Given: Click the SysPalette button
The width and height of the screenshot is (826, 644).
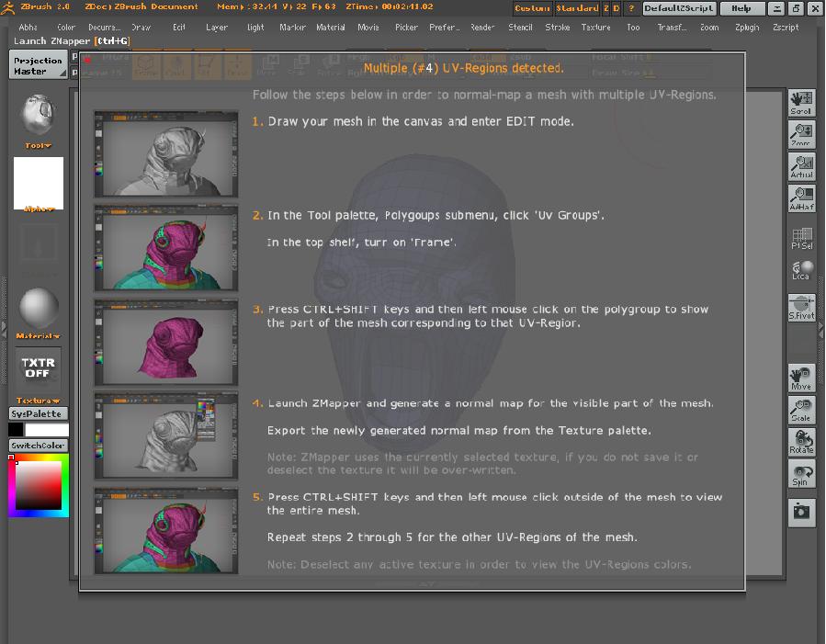Looking at the screenshot, I should pos(38,414).
